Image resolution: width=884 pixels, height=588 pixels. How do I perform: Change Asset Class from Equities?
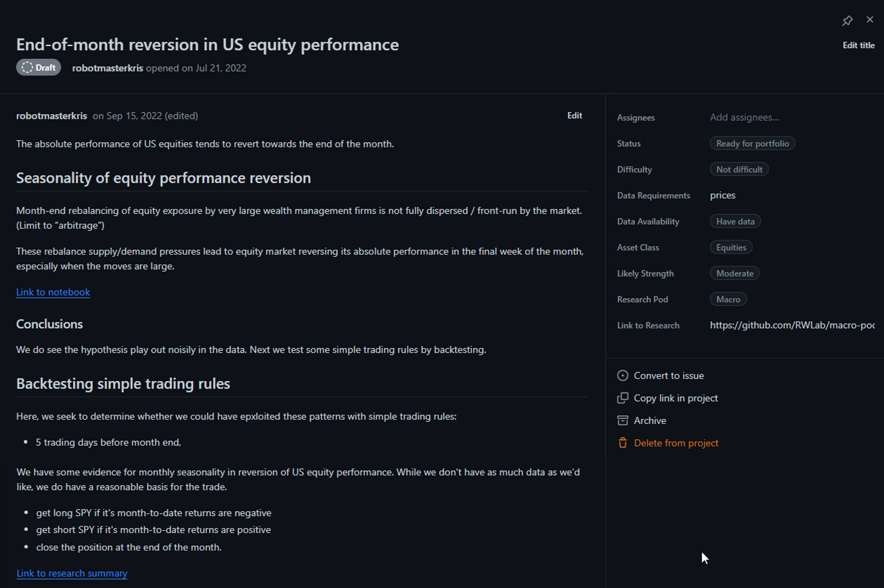(x=731, y=248)
